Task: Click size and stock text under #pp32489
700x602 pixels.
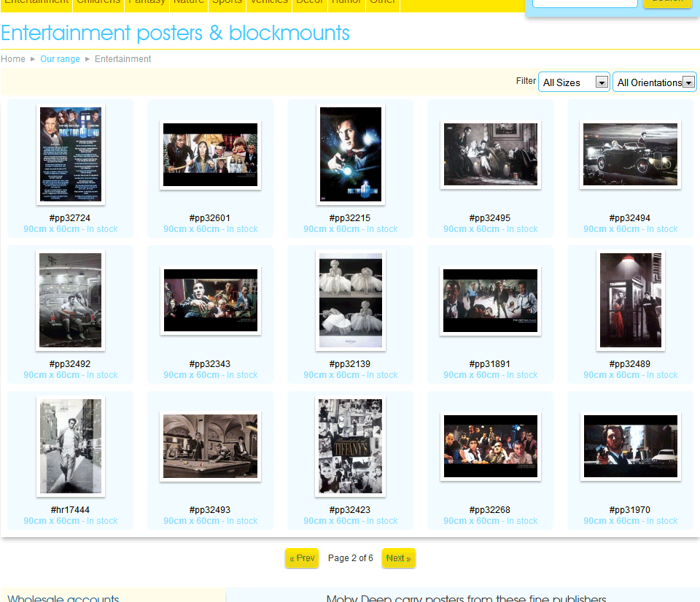Action: [630, 375]
